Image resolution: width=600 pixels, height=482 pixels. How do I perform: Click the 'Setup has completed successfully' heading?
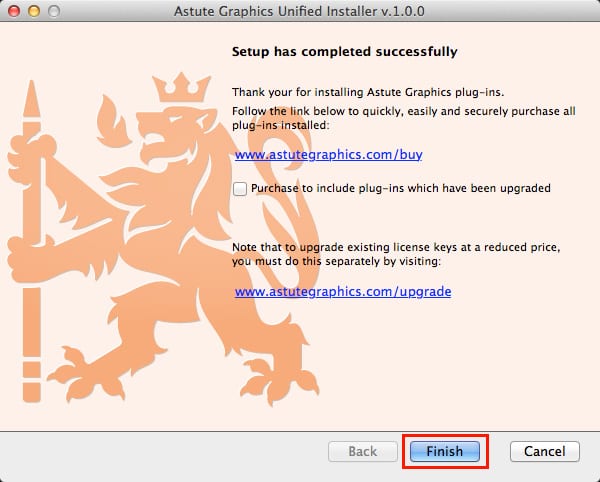(345, 52)
